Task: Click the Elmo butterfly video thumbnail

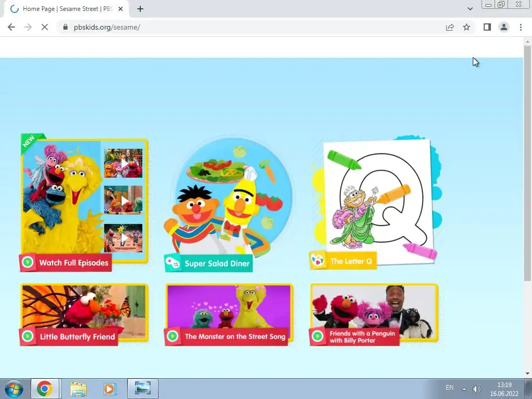Action: [x=84, y=307]
